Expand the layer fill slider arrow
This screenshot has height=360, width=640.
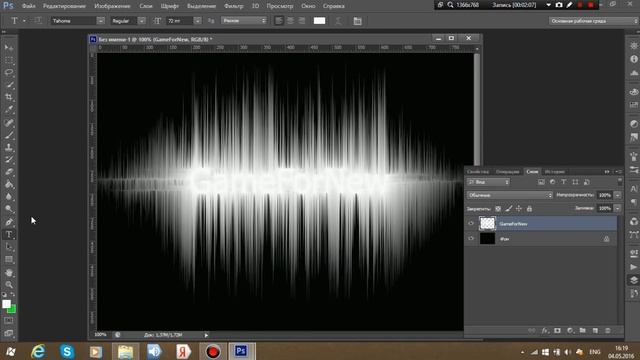(x=618, y=208)
